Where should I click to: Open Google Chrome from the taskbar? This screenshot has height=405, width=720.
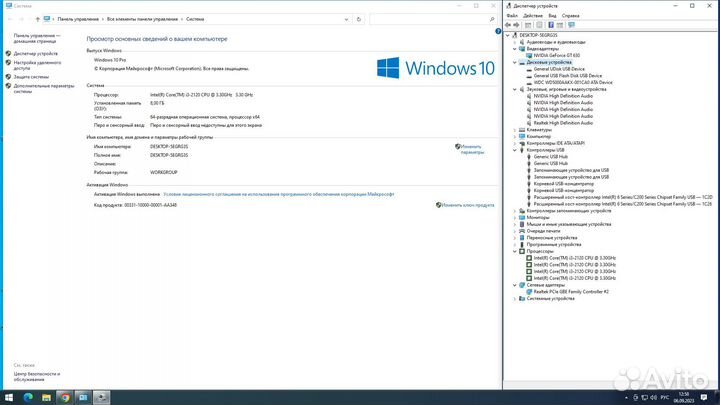click(x=65, y=397)
